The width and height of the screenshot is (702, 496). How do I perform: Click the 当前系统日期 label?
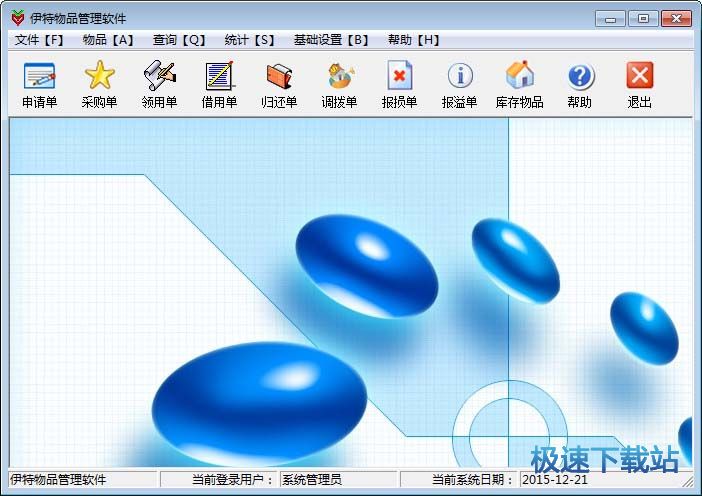[472, 479]
